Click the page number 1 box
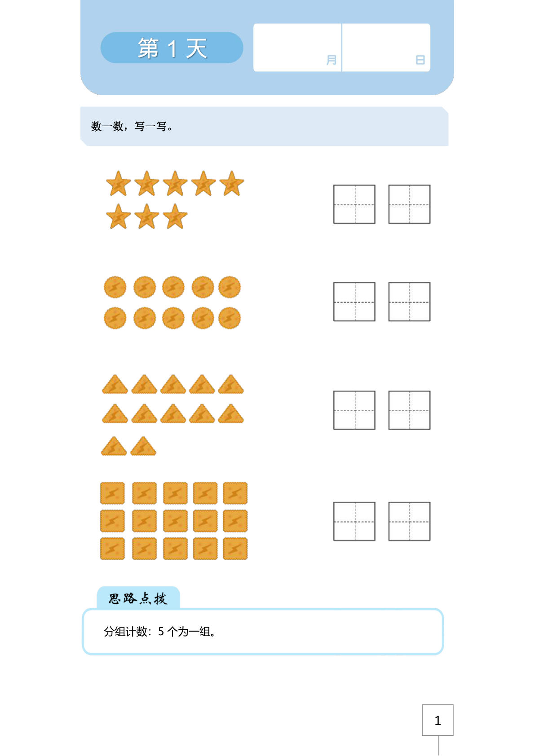 pos(438,721)
